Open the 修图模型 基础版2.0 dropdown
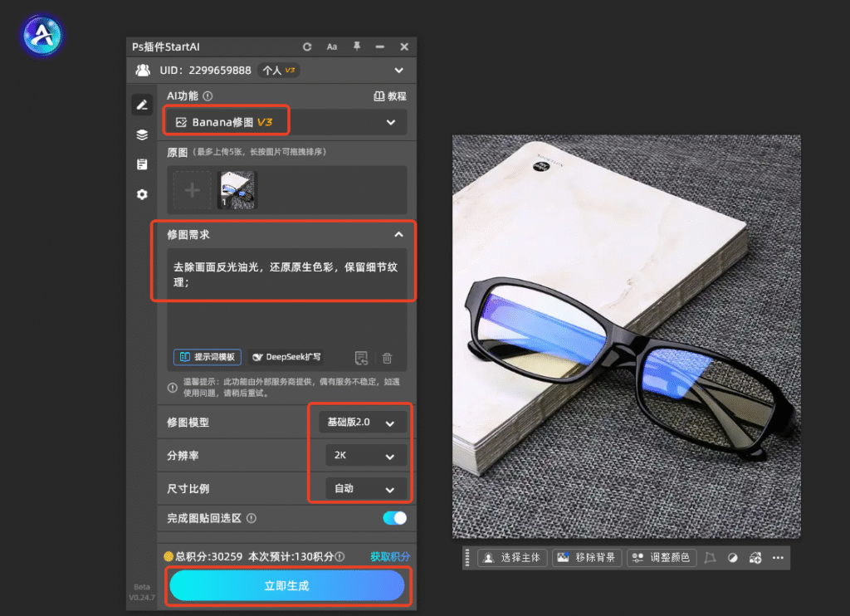The image size is (850, 616). coord(363,423)
